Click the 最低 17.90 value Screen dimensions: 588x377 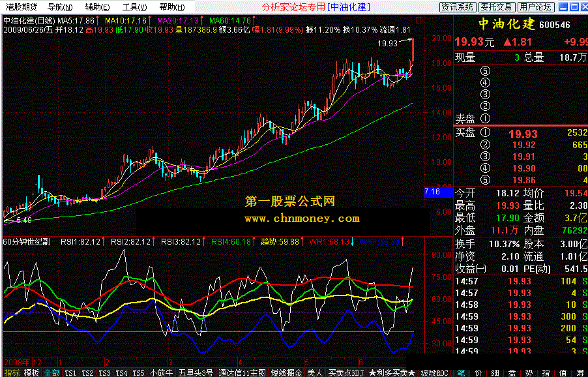click(x=508, y=218)
